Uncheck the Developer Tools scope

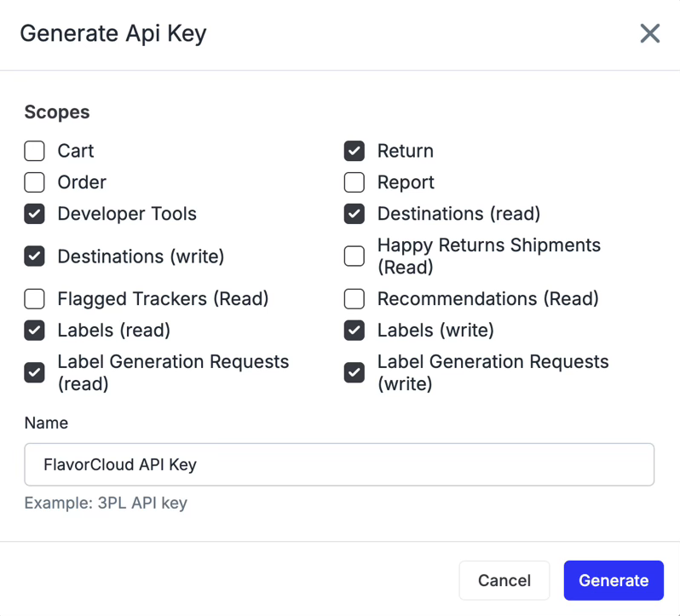coord(34,214)
